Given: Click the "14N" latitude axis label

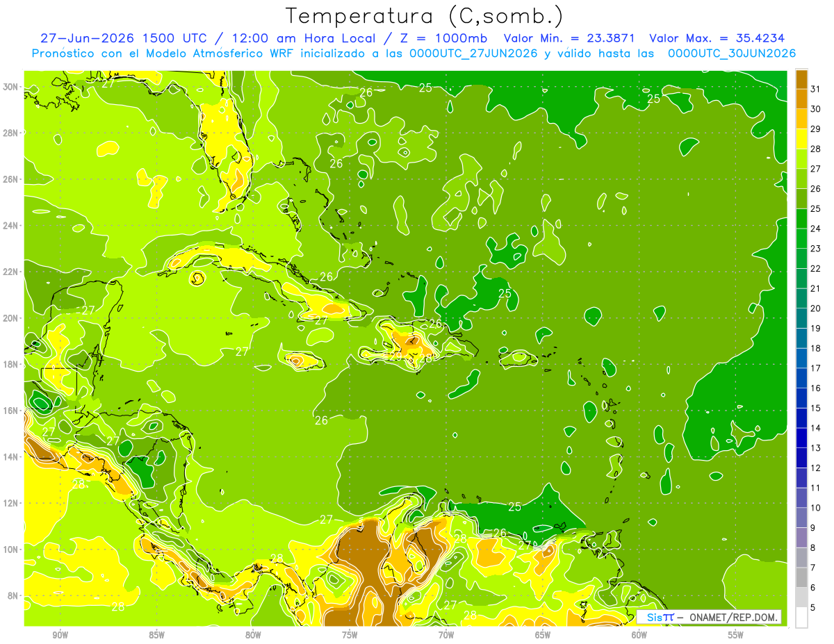Looking at the screenshot, I should [11, 456].
